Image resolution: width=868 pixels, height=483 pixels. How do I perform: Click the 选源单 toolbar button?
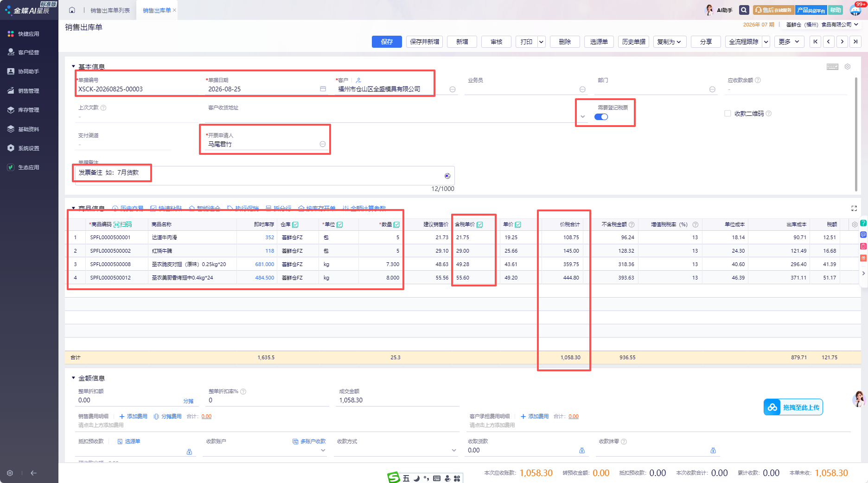click(599, 42)
